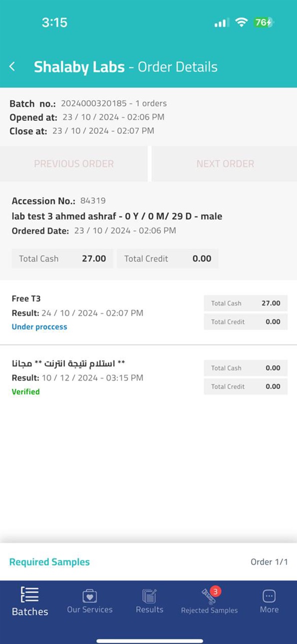Go to PREVIOUS ORDER

(x=74, y=164)
